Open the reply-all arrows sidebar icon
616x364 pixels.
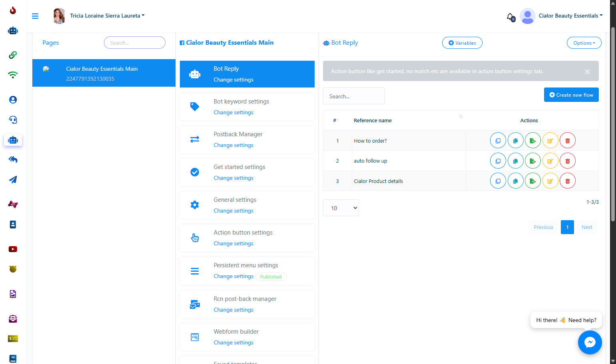pos(13,159)
